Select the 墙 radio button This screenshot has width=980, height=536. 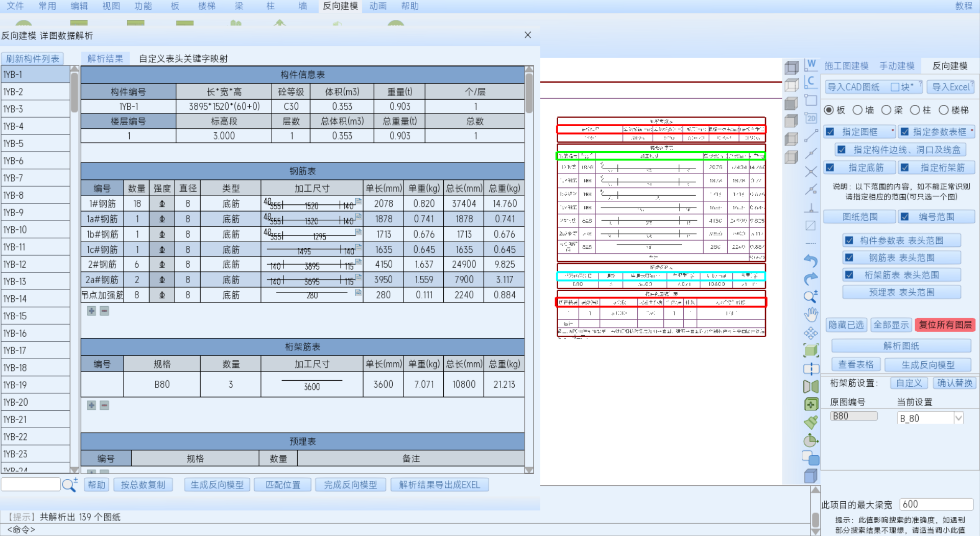[858, 110]
